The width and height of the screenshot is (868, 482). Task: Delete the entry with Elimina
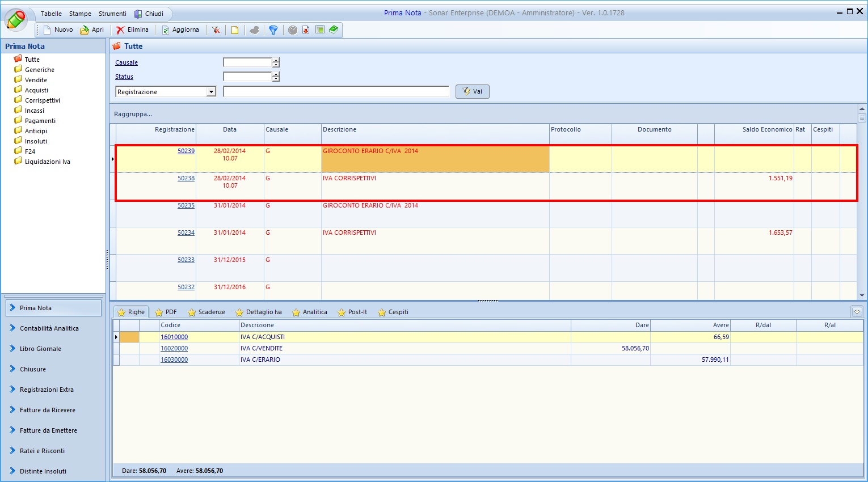click(133, 30)
